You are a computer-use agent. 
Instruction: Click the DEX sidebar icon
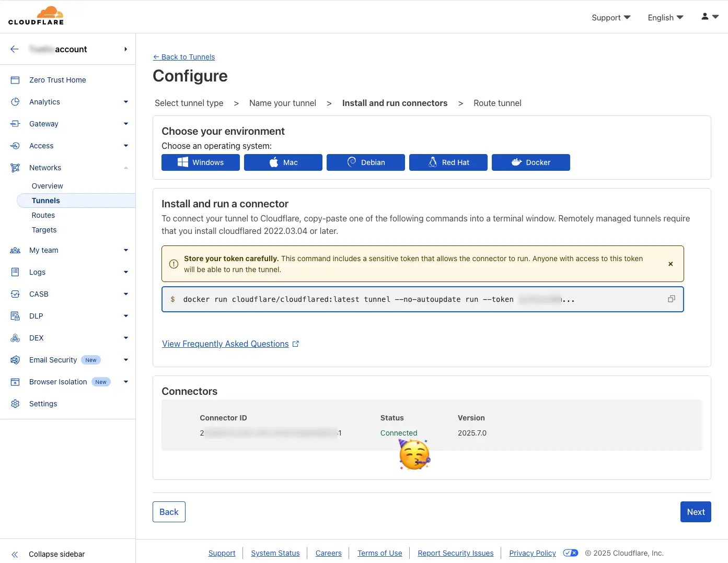tap(15, 338)
